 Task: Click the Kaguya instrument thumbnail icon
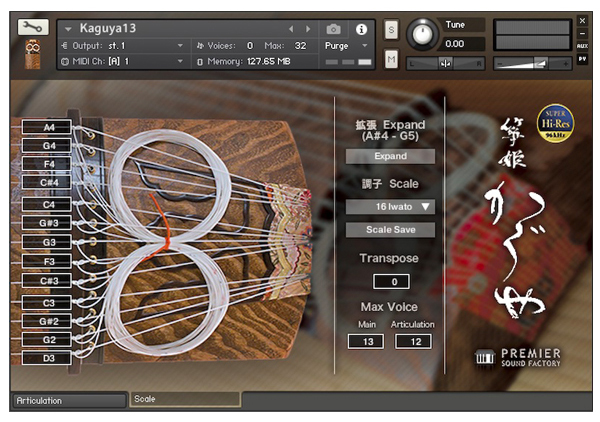point(33,54)
